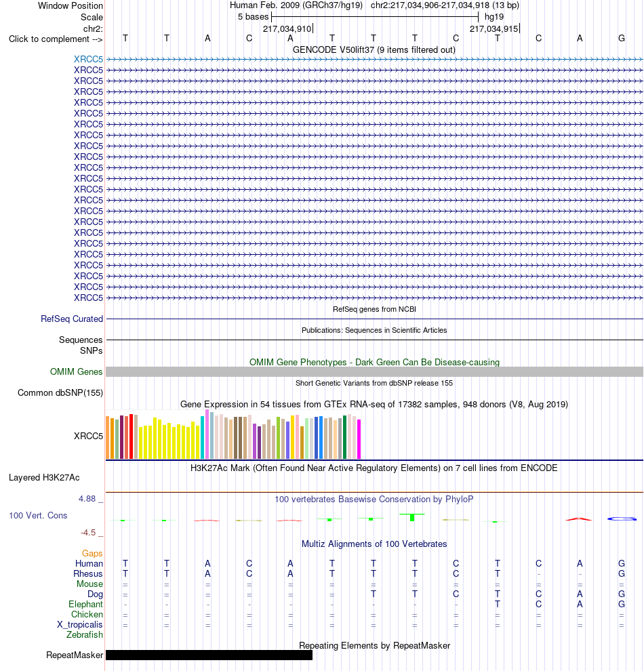Select the 'Scale' track label

click(x=92, y=17)
